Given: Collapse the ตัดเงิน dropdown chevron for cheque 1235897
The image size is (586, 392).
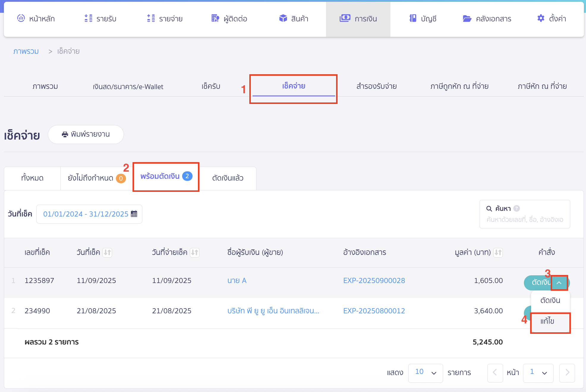Looking at the screenshot, I should click(559, 283).
